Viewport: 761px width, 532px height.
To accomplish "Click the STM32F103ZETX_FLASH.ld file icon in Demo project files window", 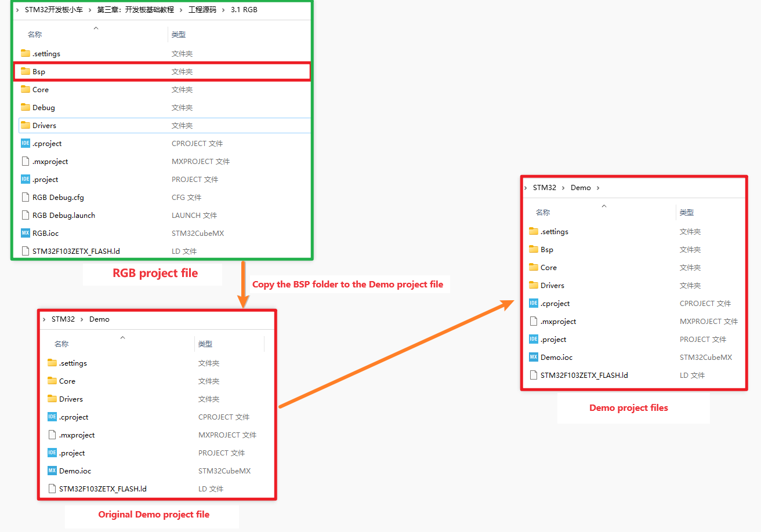I will point(533,375).
